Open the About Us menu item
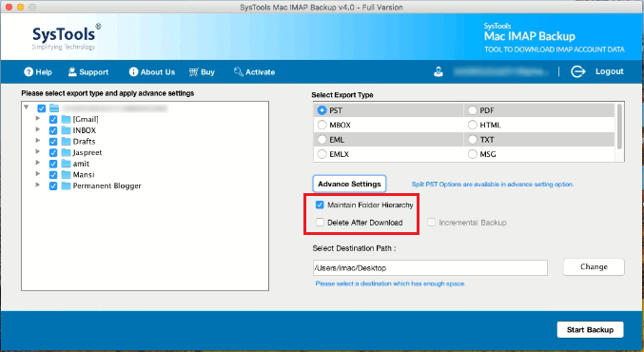The image size is (644, 352). tap(152, 72)
